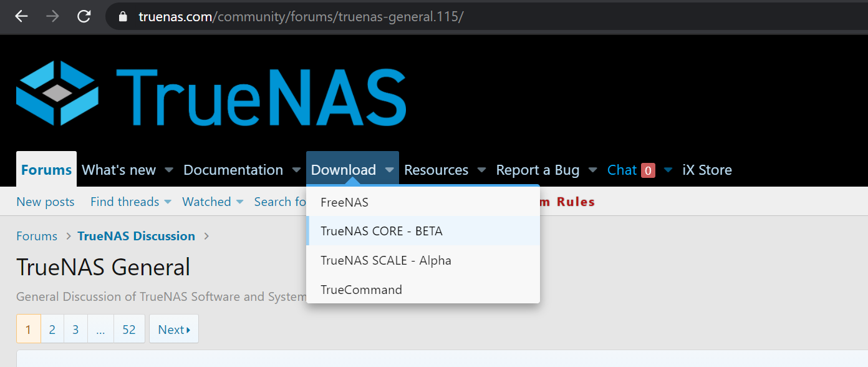868x367 pixels.
Task: Click the browser forward arrow
Action: click(x=52, y=17)
